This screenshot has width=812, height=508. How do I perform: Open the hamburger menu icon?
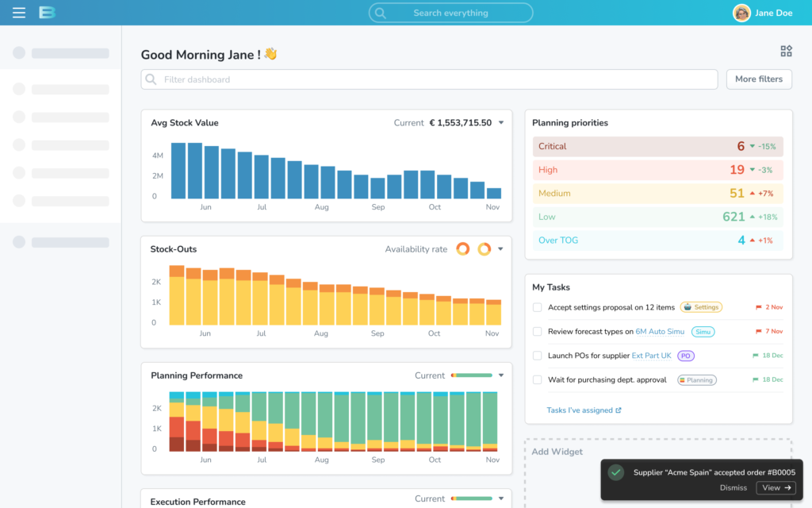(19, 13)
